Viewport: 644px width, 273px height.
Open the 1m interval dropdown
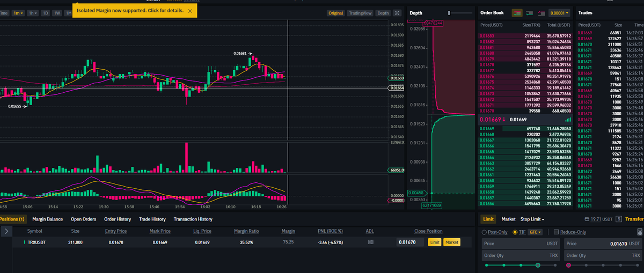coord(19,13)
